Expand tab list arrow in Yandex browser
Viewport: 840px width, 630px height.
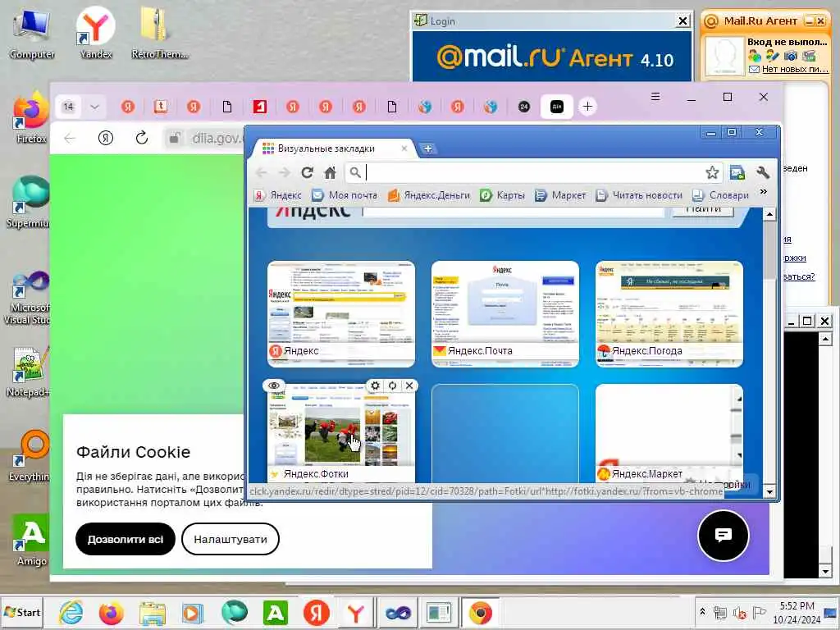pyautogui.click(x=94, y=107)
